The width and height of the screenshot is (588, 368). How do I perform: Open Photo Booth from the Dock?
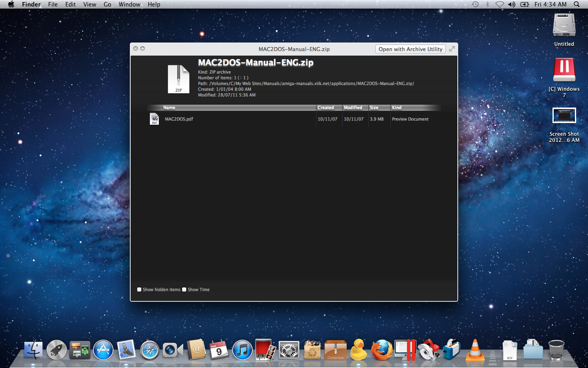tap(265, 350)
